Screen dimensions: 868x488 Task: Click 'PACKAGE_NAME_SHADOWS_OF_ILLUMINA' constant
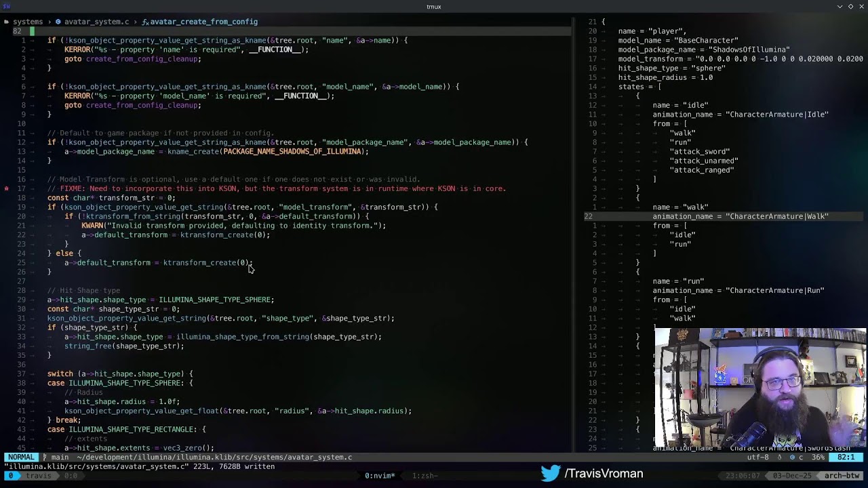coord(294,152)
